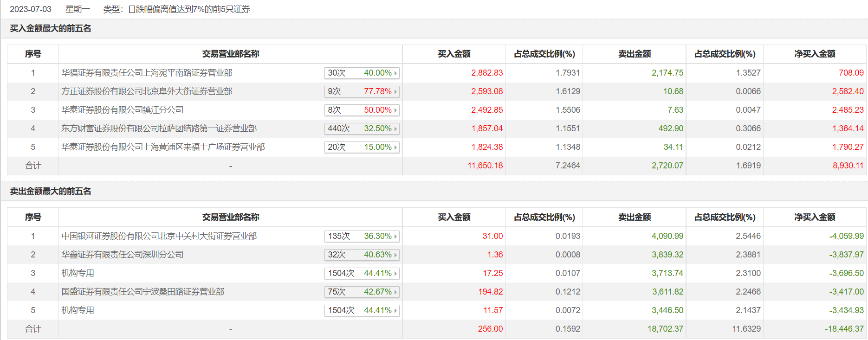Screen dimensions: 868x340
Task: Select percentage 11.6329 in totals row
Action: 746,329
